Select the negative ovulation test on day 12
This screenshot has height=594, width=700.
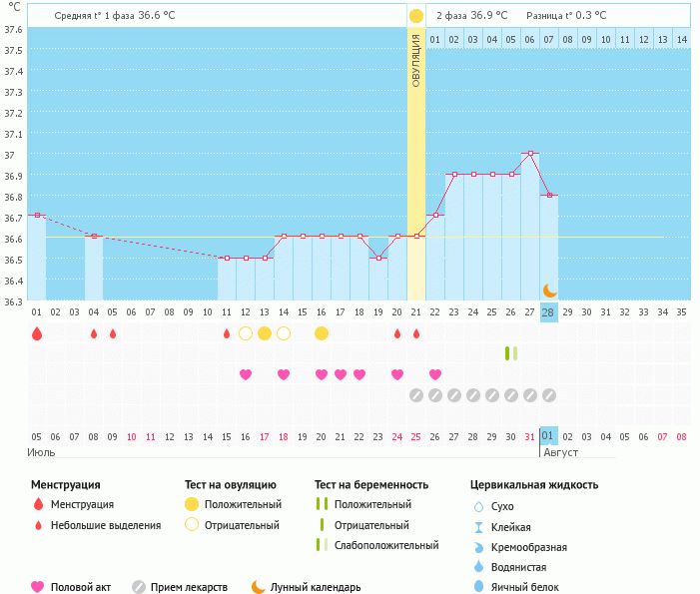pyautogui.click(x=246, y=333)
